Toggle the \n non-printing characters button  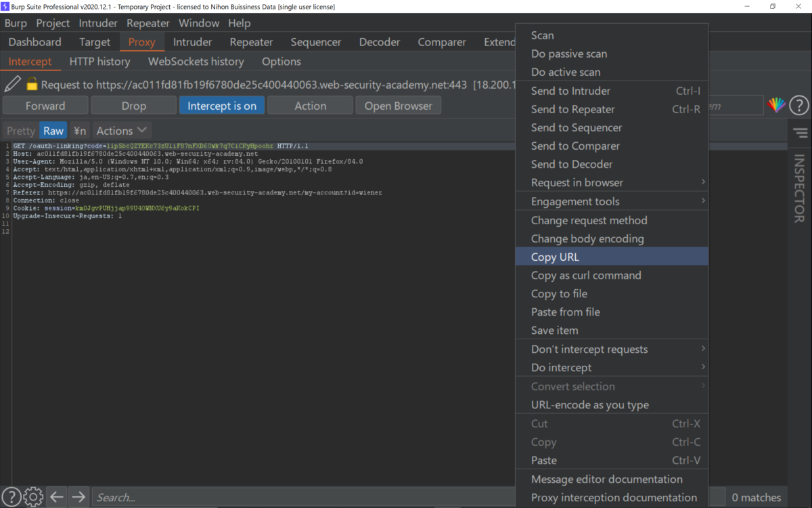coord(80,131)
